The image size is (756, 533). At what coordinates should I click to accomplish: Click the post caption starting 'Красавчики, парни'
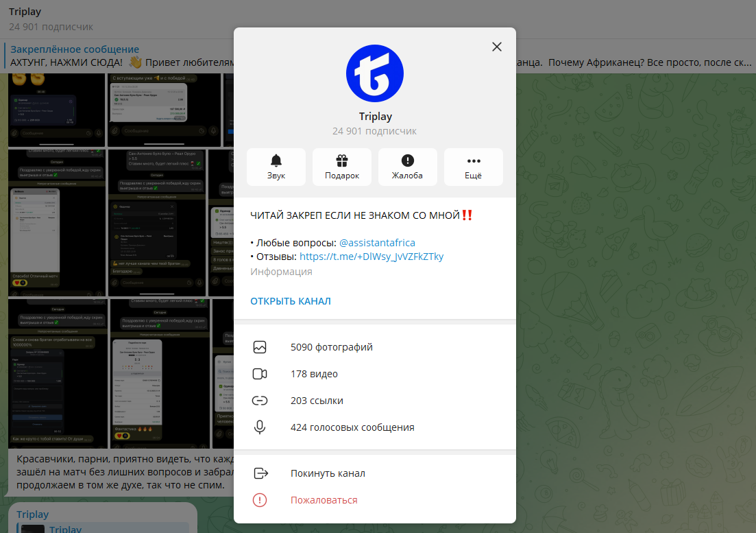(x=125, y=472)
